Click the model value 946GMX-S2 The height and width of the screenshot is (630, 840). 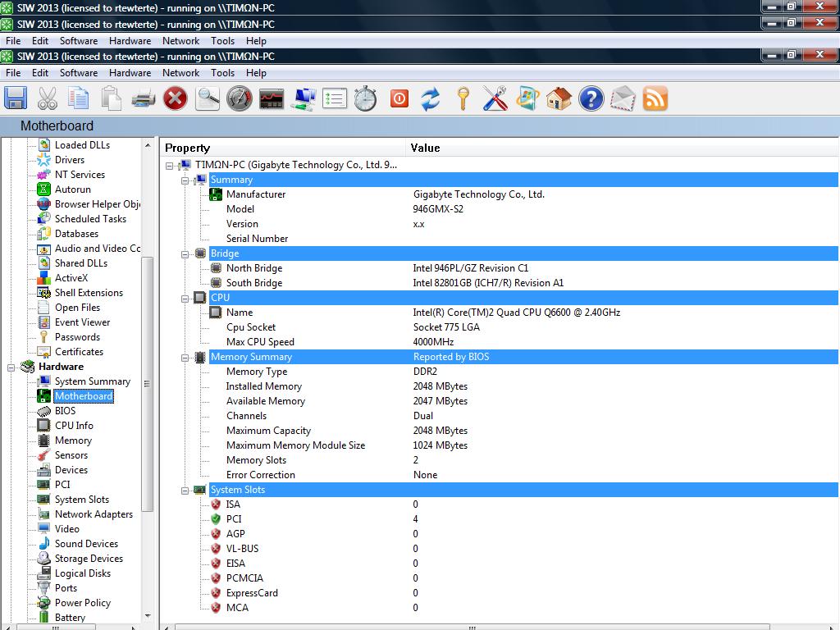tap(438, 209)
